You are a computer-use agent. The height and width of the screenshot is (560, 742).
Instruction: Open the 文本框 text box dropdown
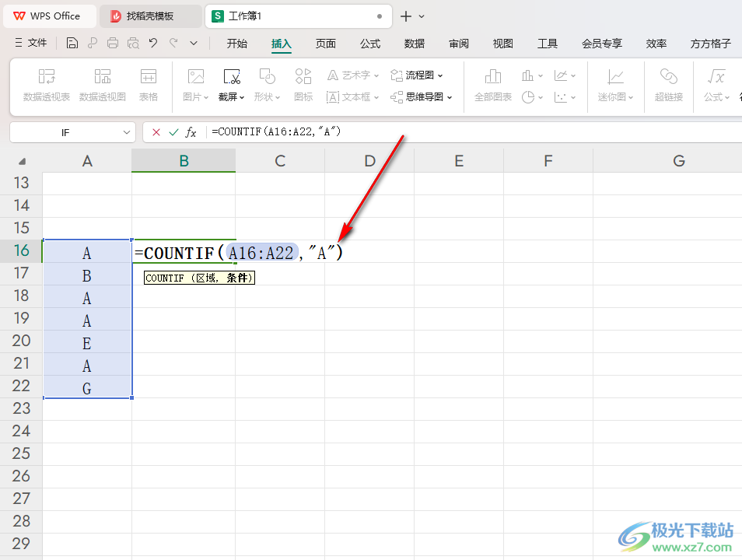tap(353, 97)
